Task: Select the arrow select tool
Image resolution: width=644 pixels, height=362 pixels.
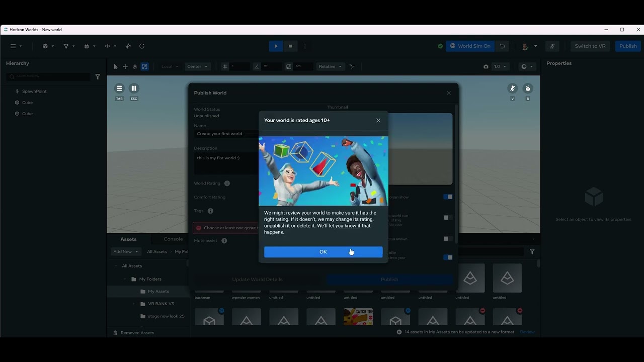Action: pyautogui.click(x=116, y=66)
